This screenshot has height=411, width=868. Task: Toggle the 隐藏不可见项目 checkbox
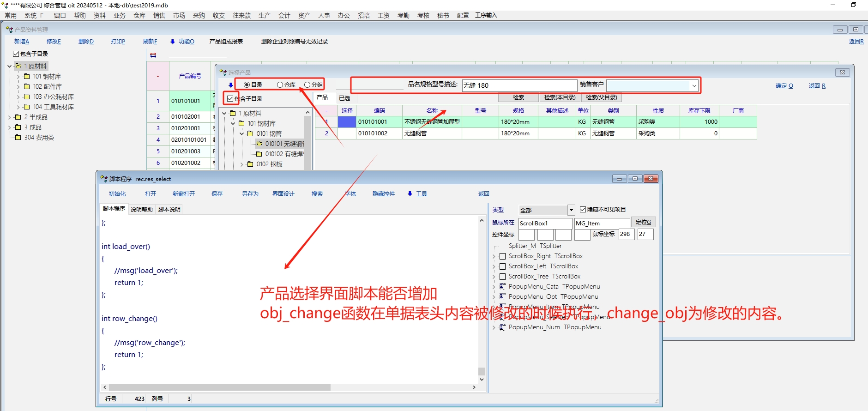pyautogui.click(x=583, y=210)
